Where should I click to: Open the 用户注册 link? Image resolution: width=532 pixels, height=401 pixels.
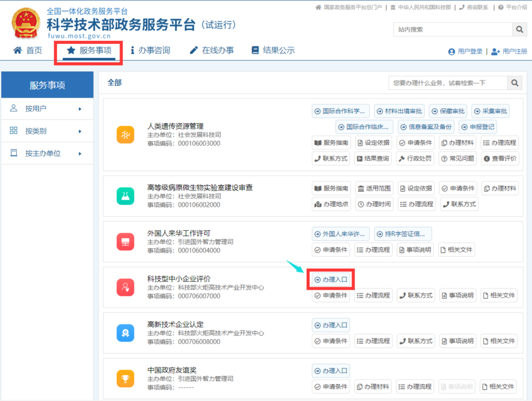pyautogui.click(x=509, y=51)
